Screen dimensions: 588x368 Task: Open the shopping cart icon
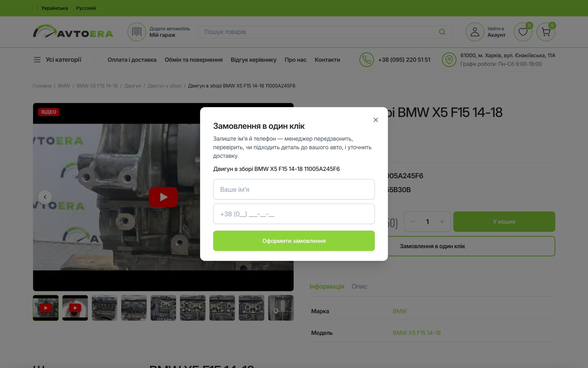[x=546, y=32]
